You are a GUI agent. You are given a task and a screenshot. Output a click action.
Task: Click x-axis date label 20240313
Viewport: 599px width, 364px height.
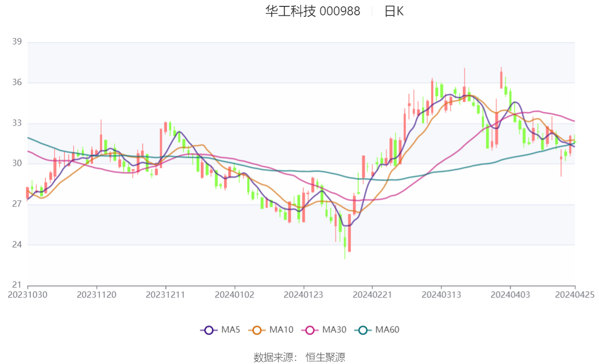441,294
